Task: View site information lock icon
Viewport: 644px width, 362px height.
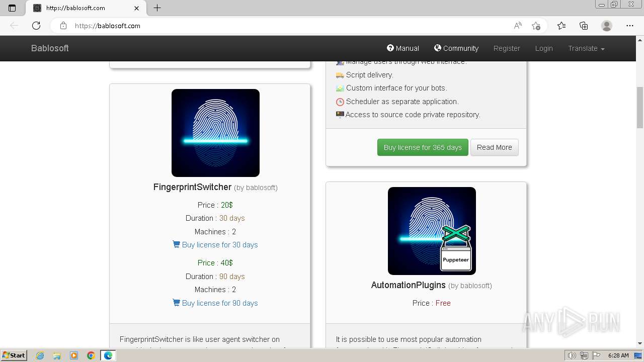Action: click(63, 26)
